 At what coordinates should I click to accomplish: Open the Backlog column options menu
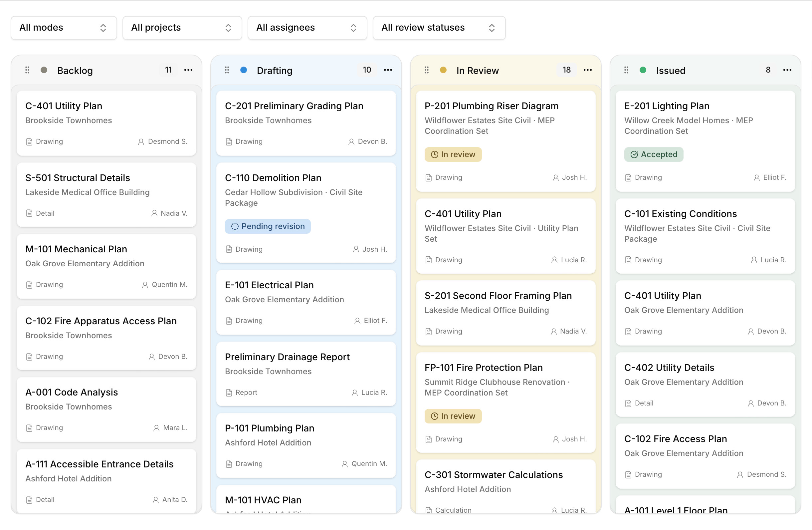point(188,70)
